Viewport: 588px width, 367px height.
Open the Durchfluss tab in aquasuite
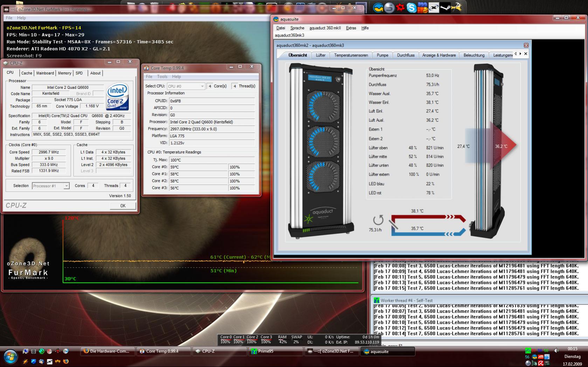pos(406,55)
